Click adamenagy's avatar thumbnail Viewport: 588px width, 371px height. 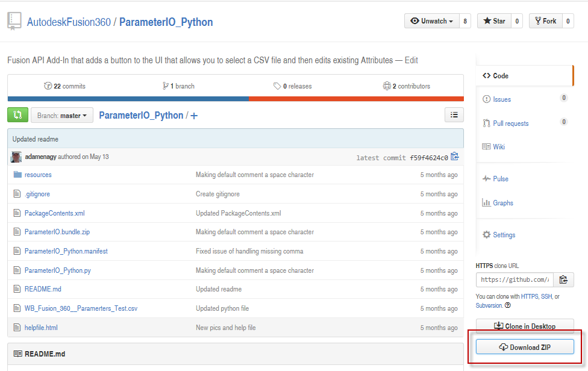click(16, 157)
